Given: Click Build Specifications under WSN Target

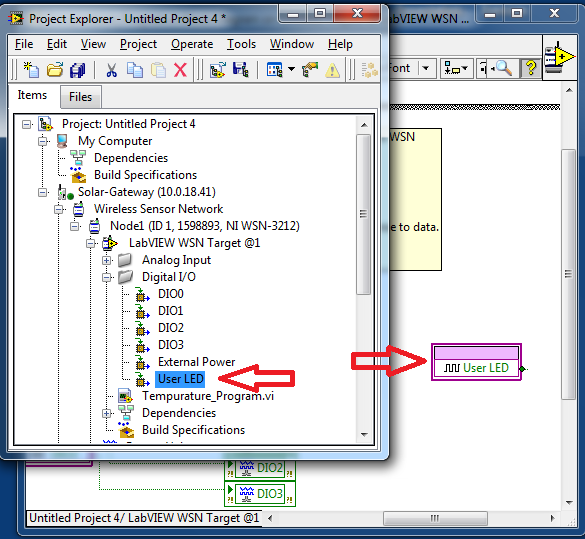Looking at the screenshot, I should [193, 430].
